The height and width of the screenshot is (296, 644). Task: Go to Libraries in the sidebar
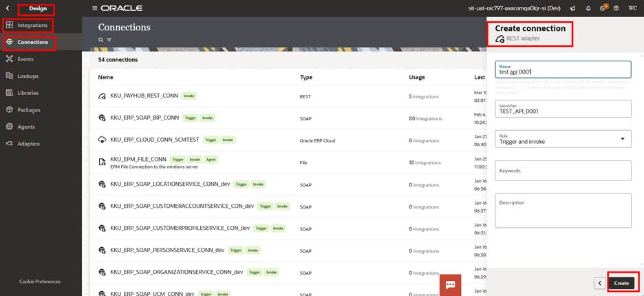coord(28,93)
